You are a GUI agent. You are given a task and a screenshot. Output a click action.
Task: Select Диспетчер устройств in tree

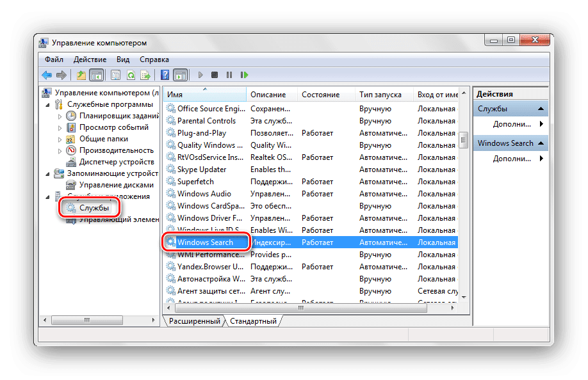(x=110, y=162)
